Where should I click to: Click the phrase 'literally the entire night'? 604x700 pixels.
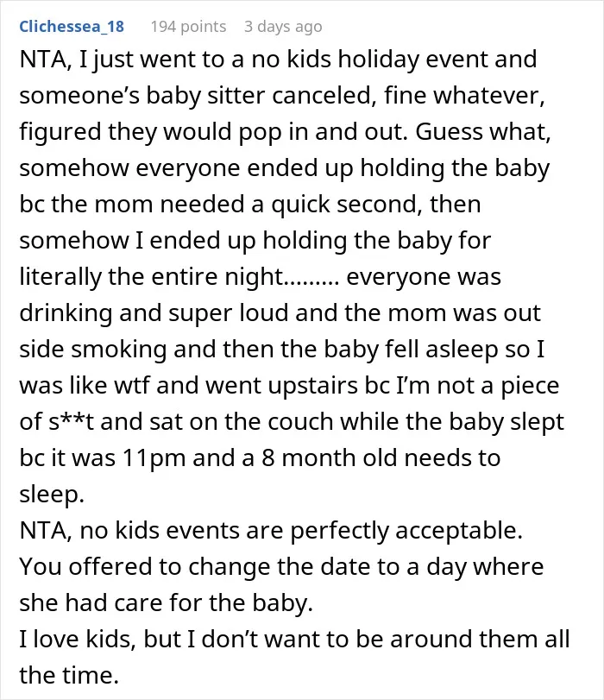pos(151,276)
